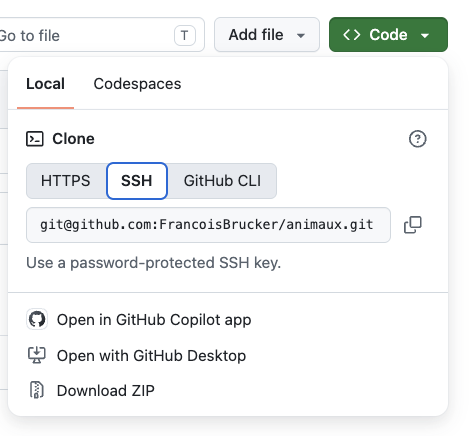Click the GitHub Desktop download icon

pyautogui.click(x=36, y=355)
